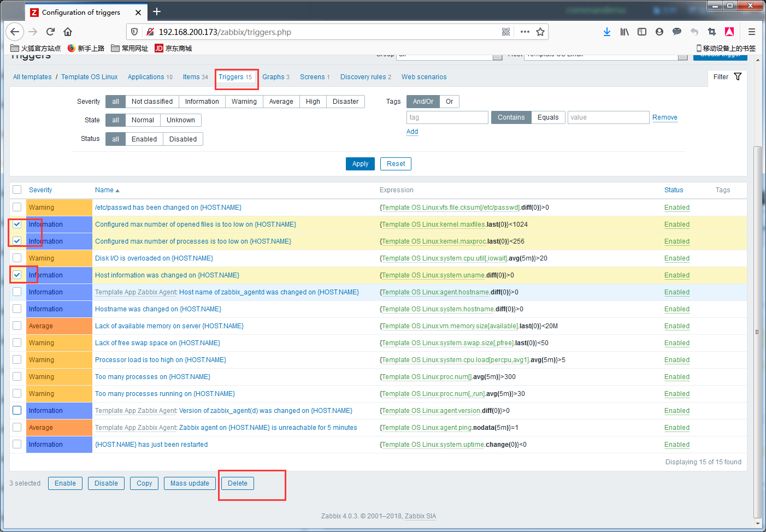Choose the Equals tag match option
The image size is (766, 532).
(547, 117)
